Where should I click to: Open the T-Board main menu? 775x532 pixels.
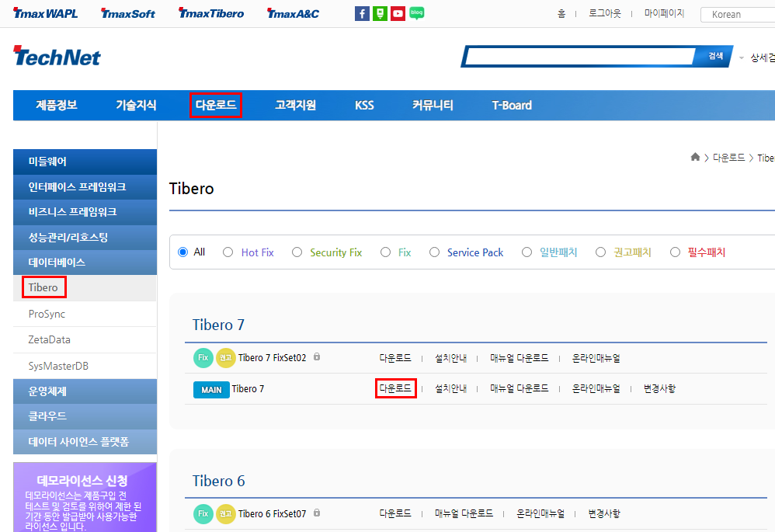[x=512, y=105]
